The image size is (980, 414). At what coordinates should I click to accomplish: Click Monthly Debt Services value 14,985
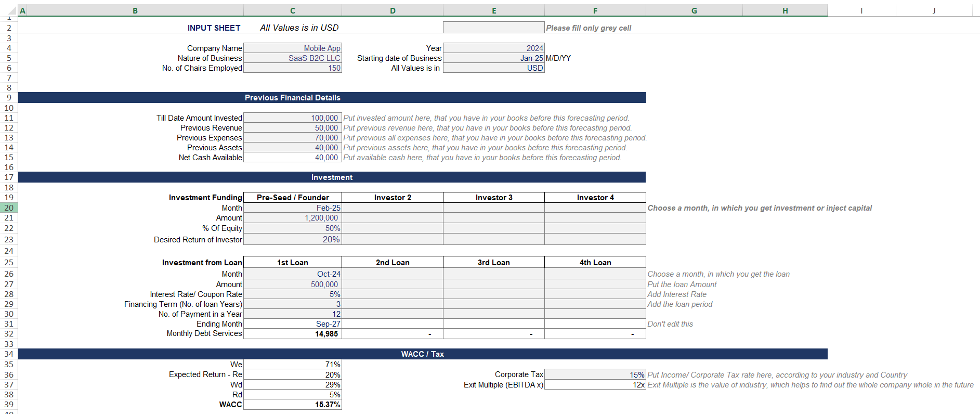[x=293, y=334]
